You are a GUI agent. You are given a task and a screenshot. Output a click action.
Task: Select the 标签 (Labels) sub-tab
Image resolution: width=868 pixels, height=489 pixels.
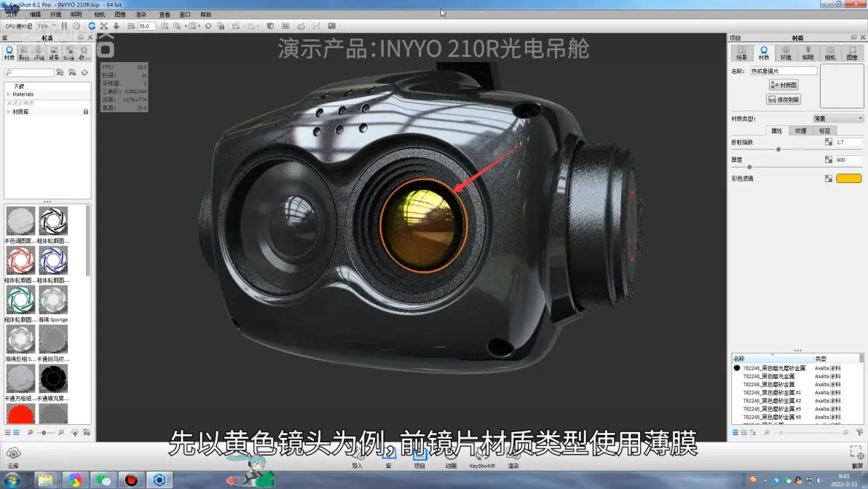click(x=825, y=130)
